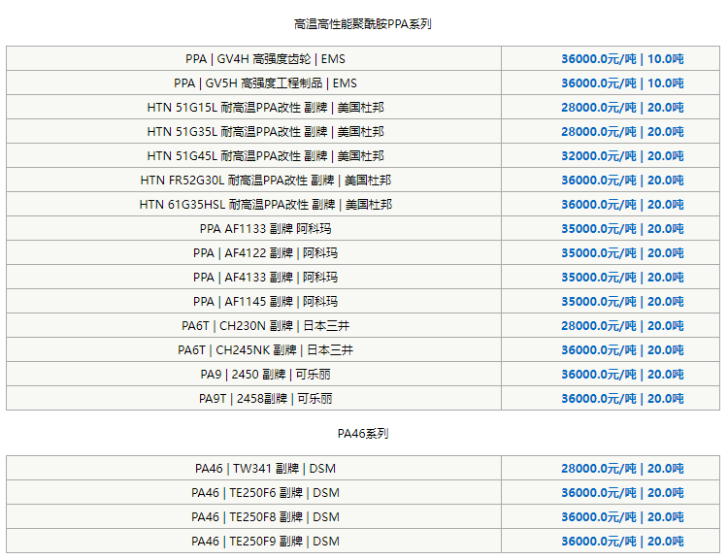Open price link for PA6T CH245NK
The image size is (728, 560).
[622, 349]
